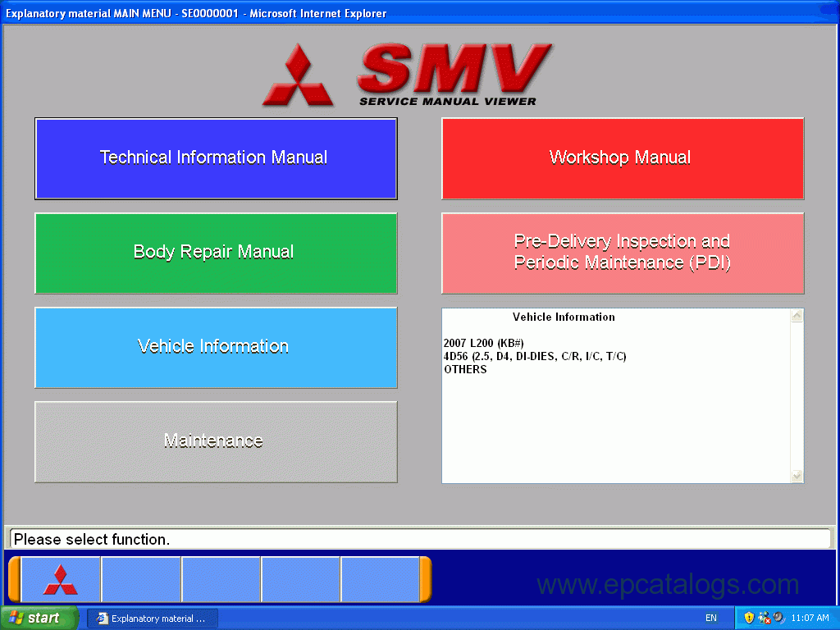The width and height of the screenshot is (840, 630).
Task: Click the "Vehicle Information" panel heading
Action: [x=564, y=317]
